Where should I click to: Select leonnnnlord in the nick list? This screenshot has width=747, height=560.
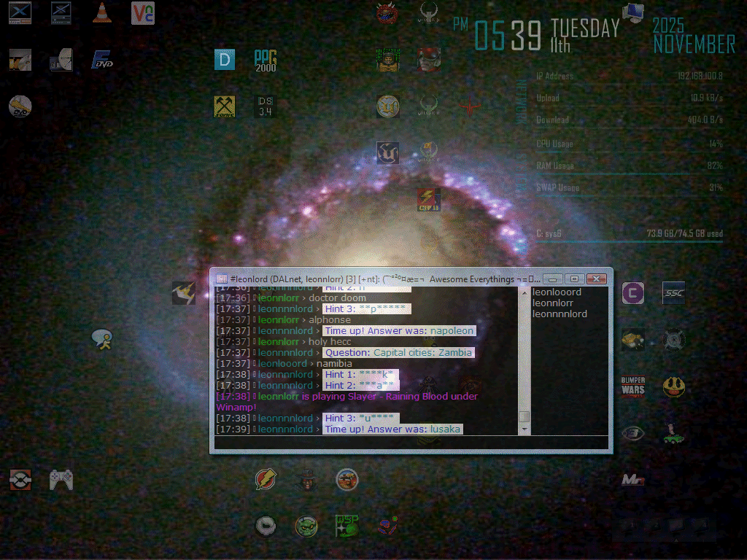coord(560,314)
